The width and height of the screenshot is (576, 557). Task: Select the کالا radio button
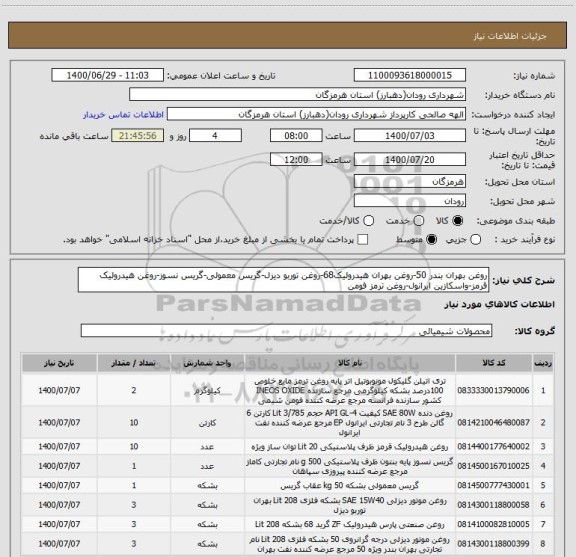(458, 221)
